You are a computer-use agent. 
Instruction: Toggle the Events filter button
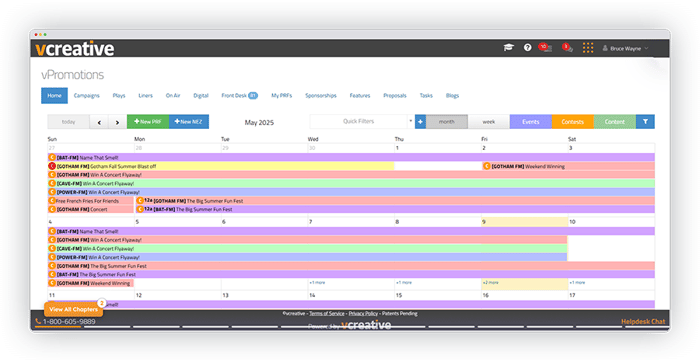click(531, 121)
